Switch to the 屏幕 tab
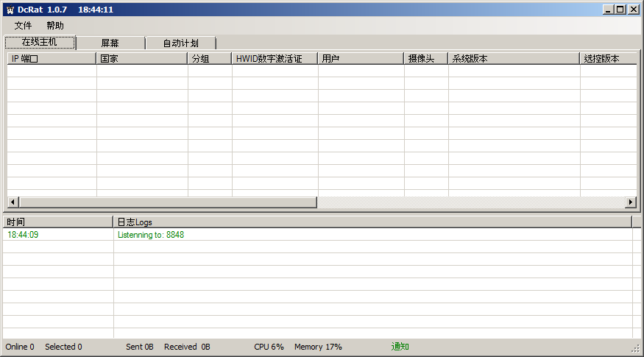 pos(110,43)
